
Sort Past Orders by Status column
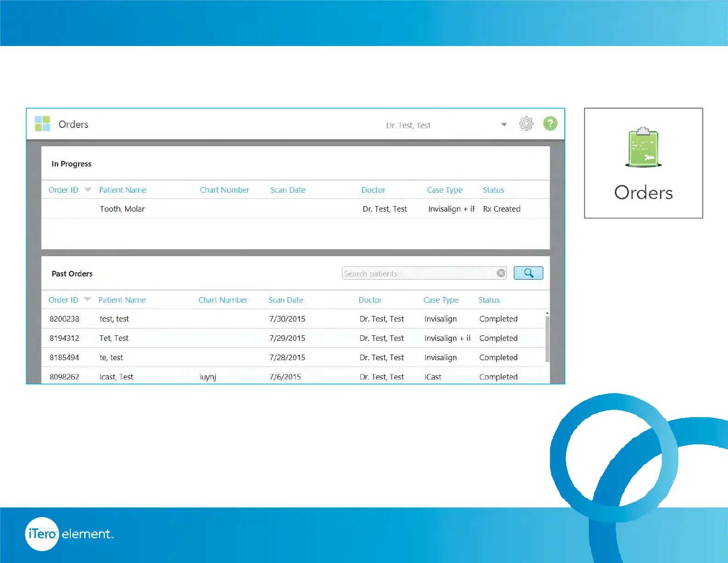[x=489, y=300]
